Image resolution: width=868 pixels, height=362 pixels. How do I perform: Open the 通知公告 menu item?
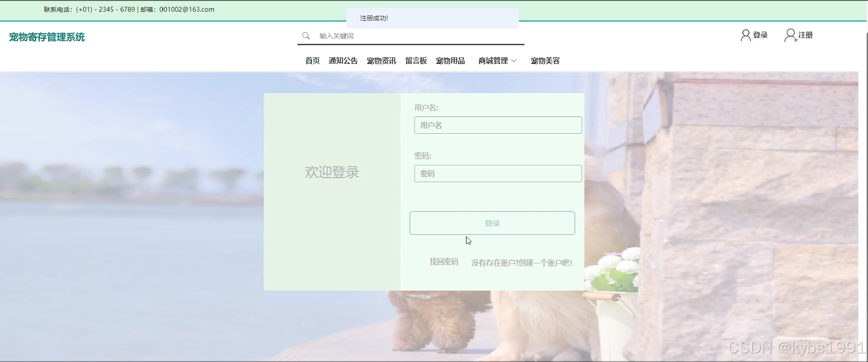coord(343,61)
